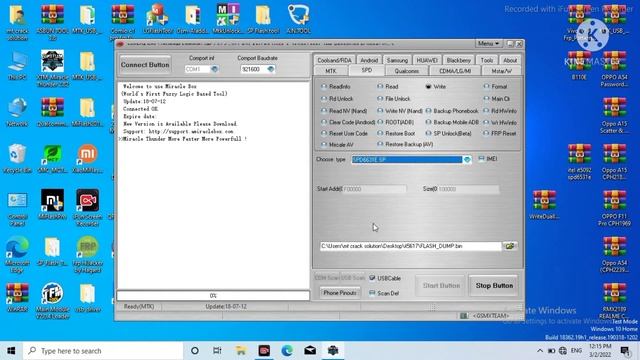Click the Start Addr input field
Screen dimensions: 640x360
pos(374,189)
